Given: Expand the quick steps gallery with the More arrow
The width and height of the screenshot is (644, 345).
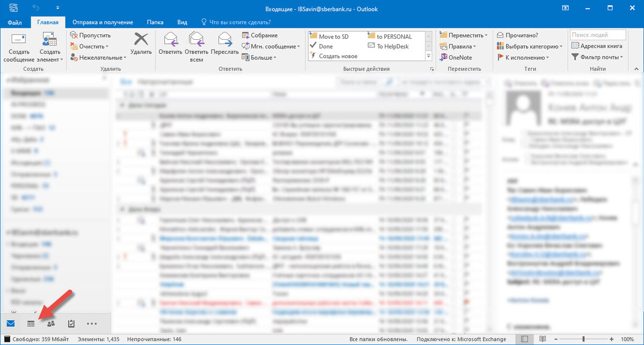Looking at the screenshot, I should click(428, 56).
